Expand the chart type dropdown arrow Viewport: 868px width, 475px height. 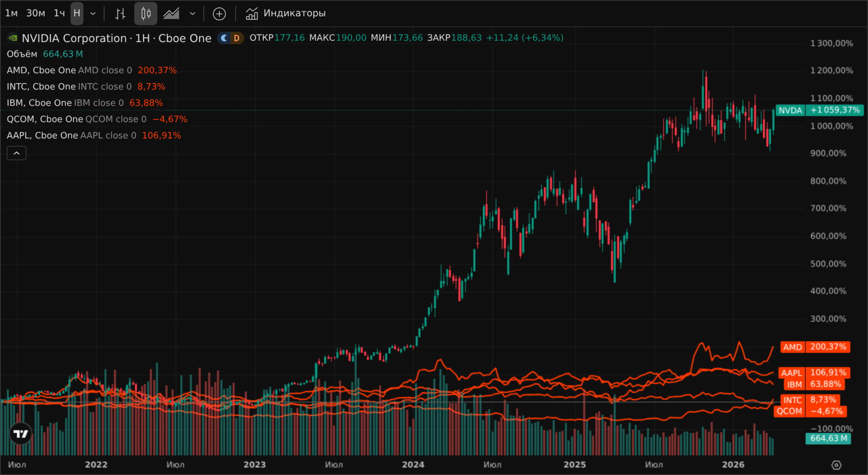[192, 14]
